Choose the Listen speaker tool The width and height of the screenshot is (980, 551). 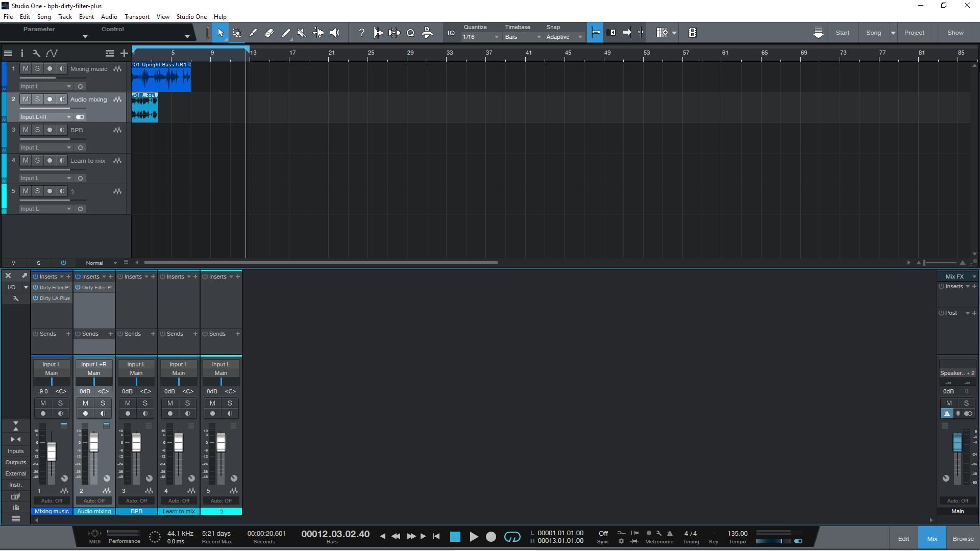point(335,33)
